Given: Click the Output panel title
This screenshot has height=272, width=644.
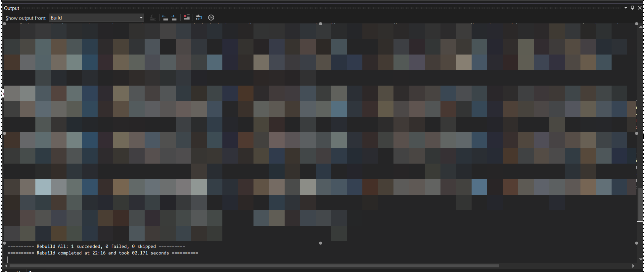Looking at the screenshot, I should click(x=12, y=8).
